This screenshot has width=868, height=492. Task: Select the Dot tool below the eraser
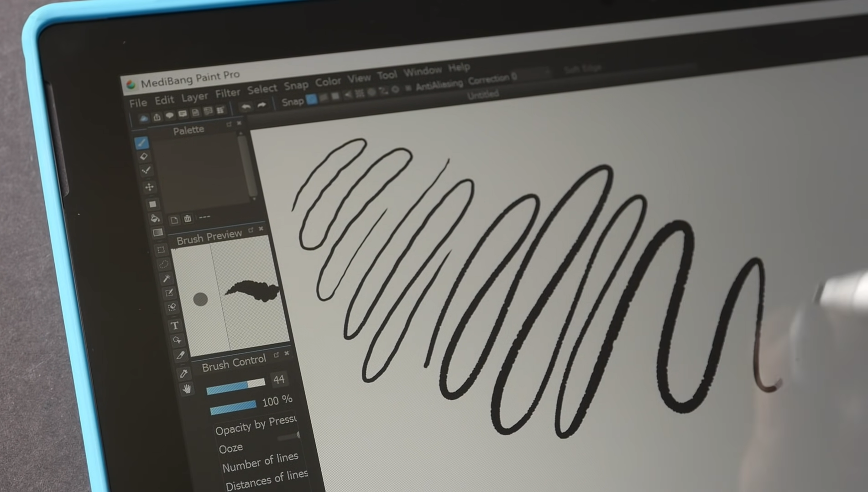[146, 171]
